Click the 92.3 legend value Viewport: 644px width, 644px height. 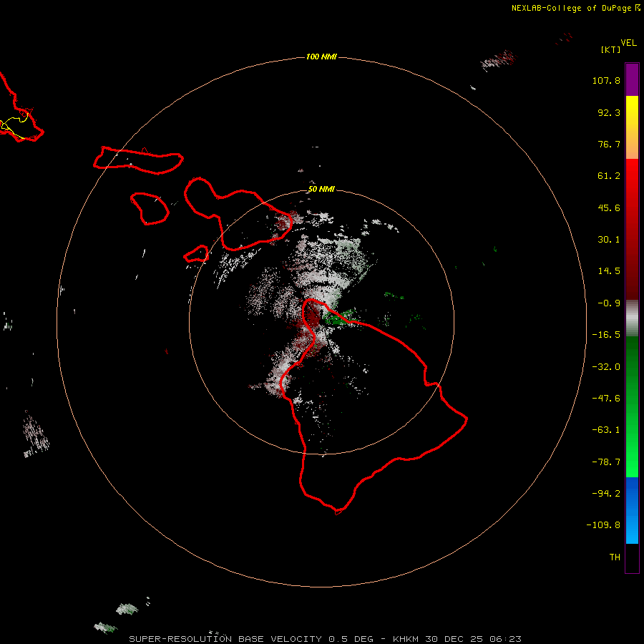[609, 112]
